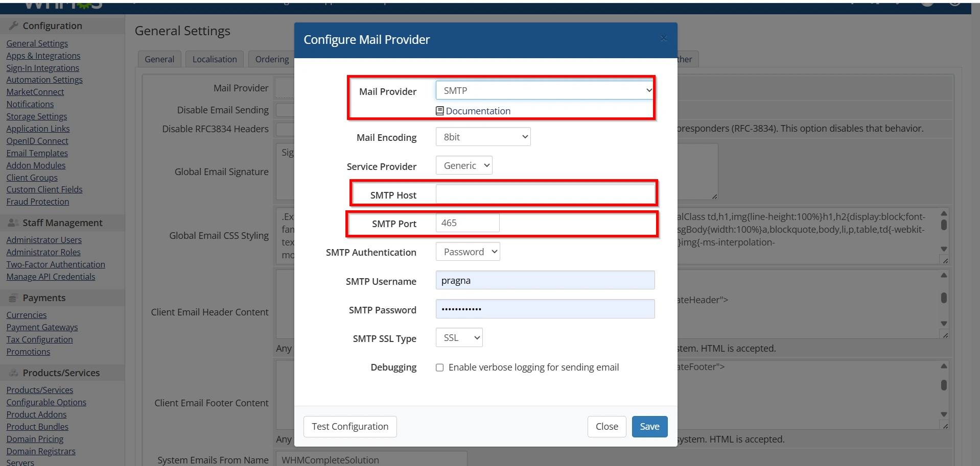The width and height of the screenshot is (980, 466).
Task: Open the SMTP SSL Type dropdown
Action: point(459,338)
